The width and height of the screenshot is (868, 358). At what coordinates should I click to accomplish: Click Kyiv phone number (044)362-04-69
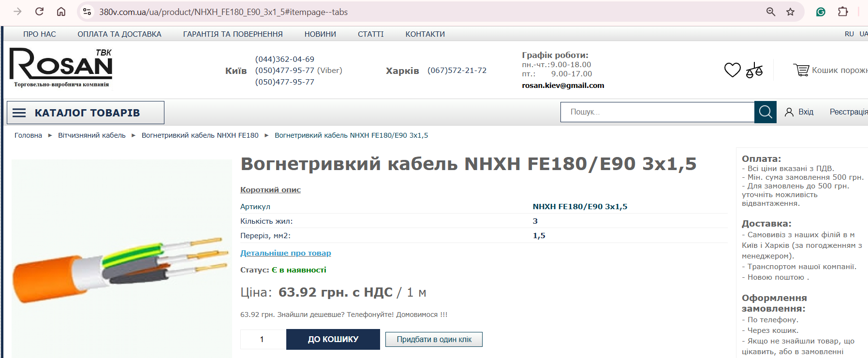point(285,59)
